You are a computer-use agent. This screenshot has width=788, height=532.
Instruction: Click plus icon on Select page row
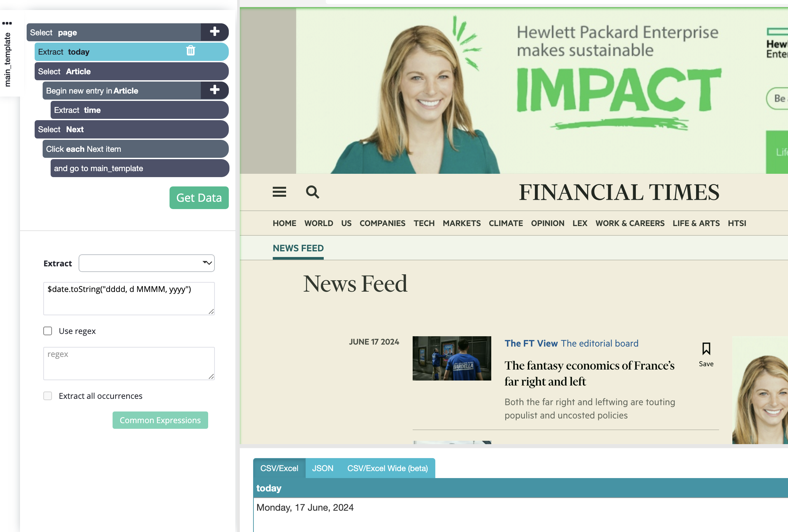[214, 32]
